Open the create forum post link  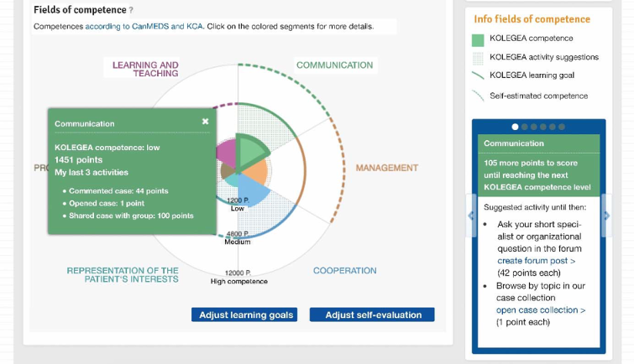tap(536, 261)
